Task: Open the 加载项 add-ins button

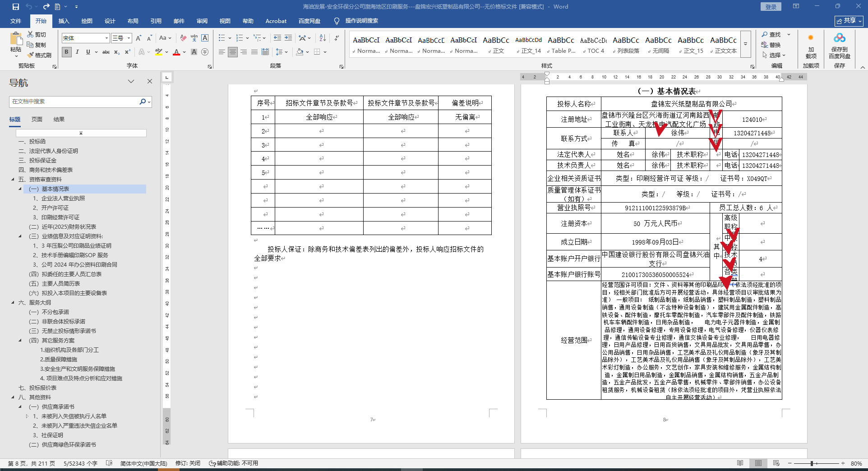Action: tap(811, 45)
